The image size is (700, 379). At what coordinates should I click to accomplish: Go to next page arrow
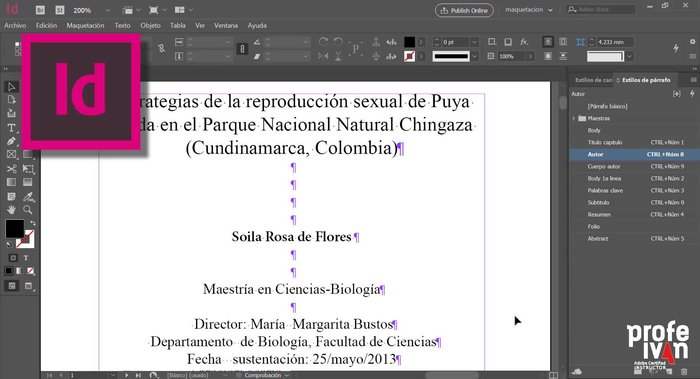pos(127,375)
